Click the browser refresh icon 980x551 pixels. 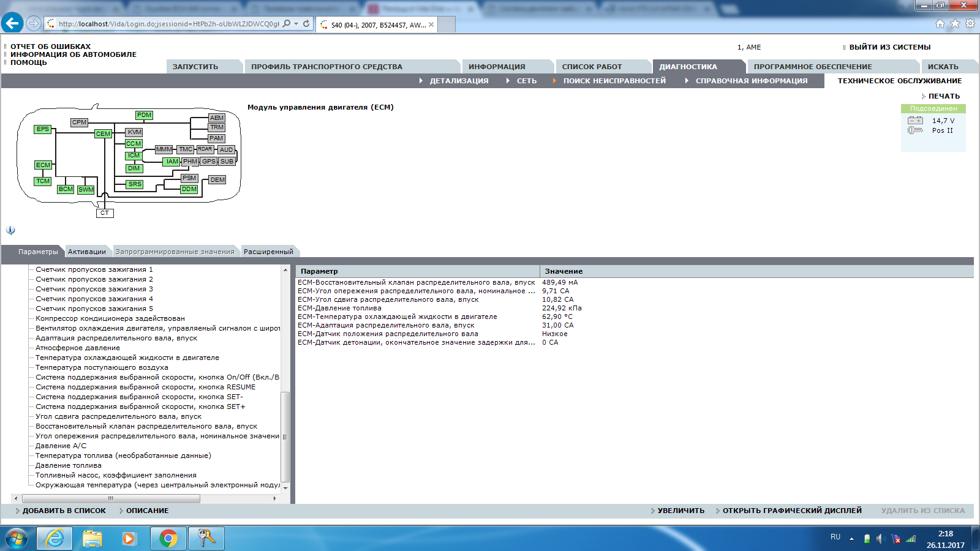click(x=306, y=24)
